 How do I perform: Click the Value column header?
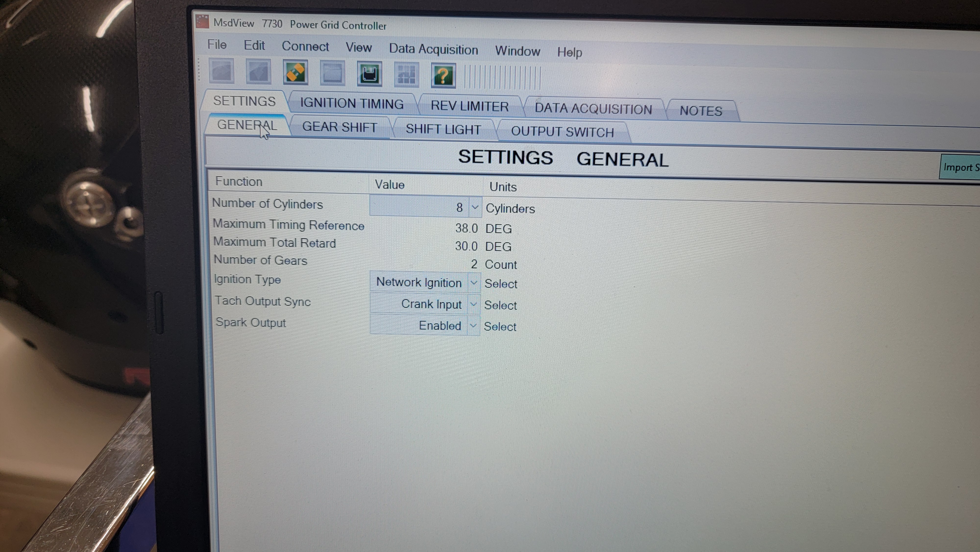[390, 185]
